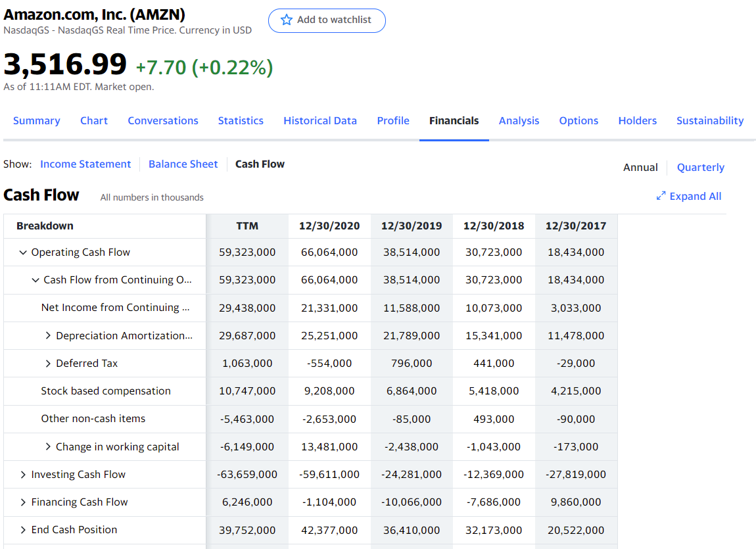Click the stock price 3,516.99

click(x=65, y=64)
